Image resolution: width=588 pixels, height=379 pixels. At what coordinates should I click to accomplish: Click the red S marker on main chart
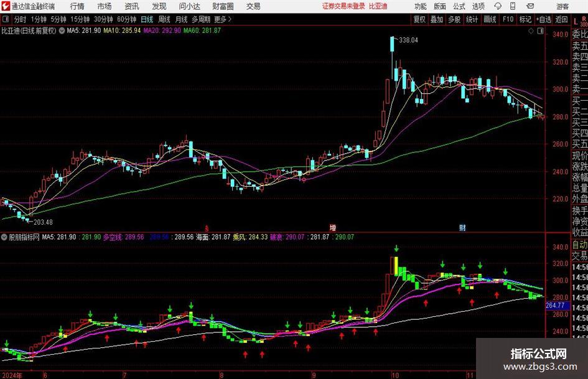207,228
